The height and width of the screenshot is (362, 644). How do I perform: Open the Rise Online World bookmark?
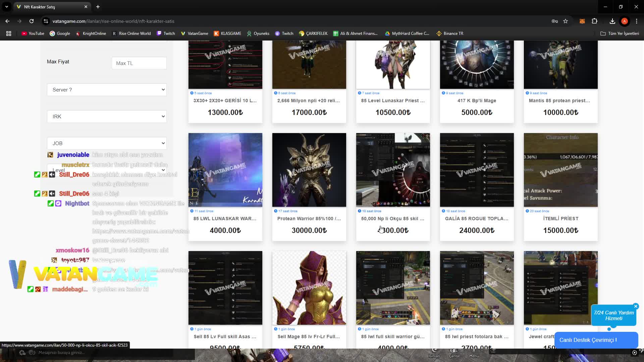coord(131,34)
